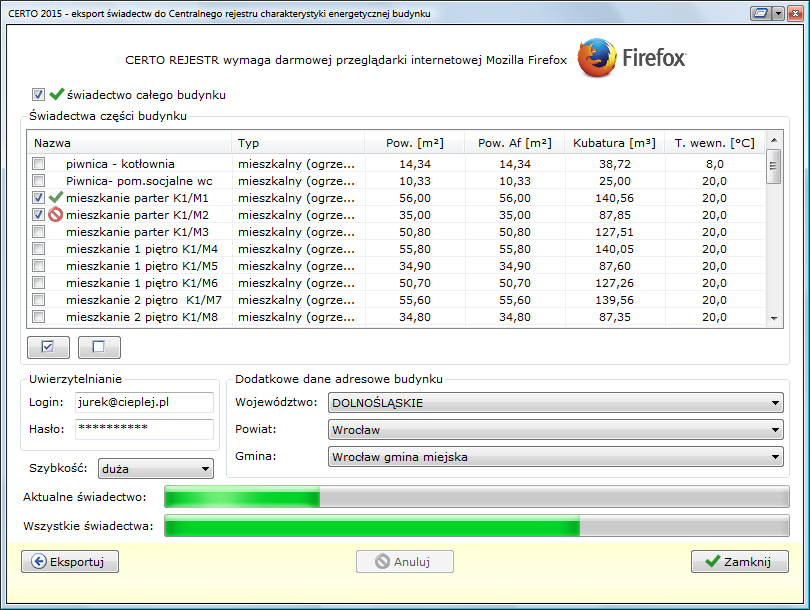Select the text mieszkanie 1 piętro K1/M6

142,283
